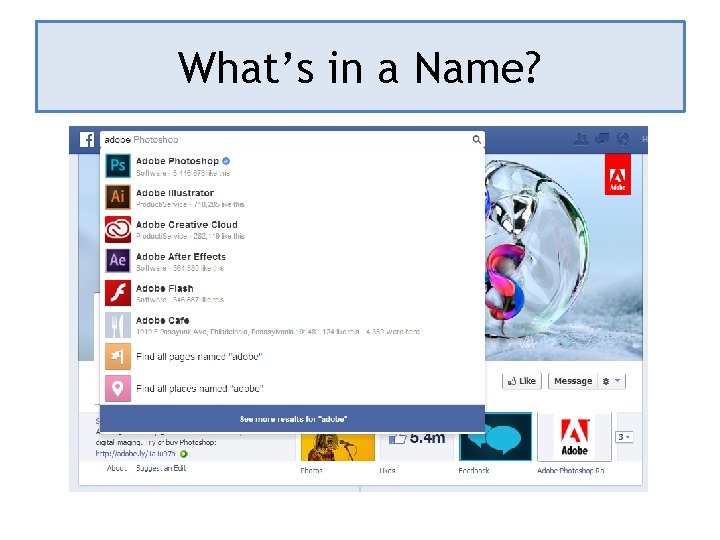Viewport: 720px width, 540px height.
Task: Click the After Effects Ae icon
Action: click(118, 261)
